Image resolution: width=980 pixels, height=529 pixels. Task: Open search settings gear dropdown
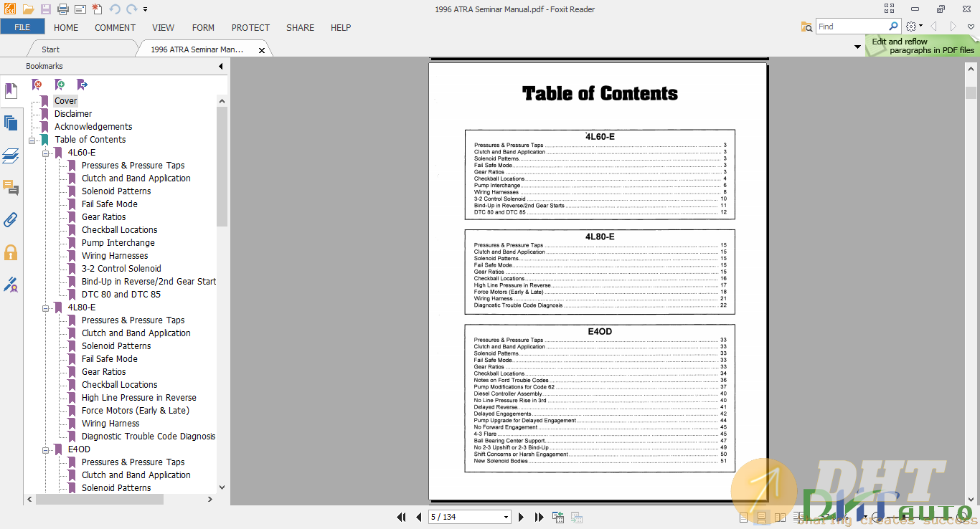coord(914,27)
